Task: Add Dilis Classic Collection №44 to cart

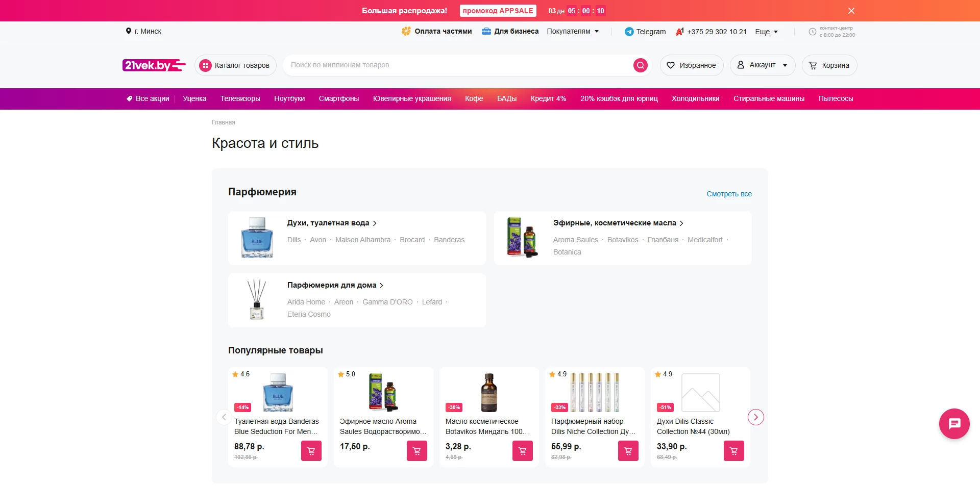Action: point(733,451)
